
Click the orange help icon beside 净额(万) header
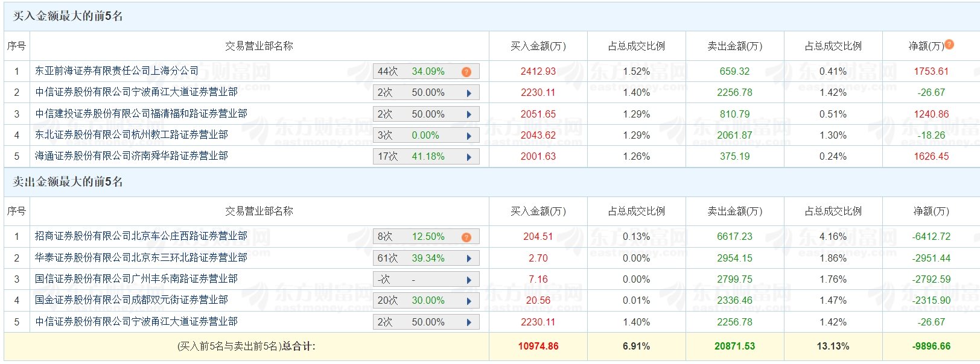coord(949,44)
